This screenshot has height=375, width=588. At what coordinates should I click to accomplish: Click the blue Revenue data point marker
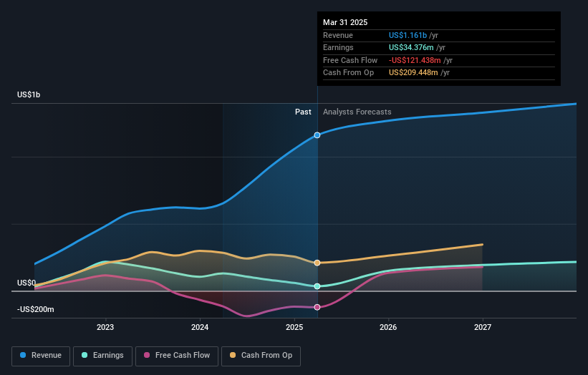pos(317,135)
